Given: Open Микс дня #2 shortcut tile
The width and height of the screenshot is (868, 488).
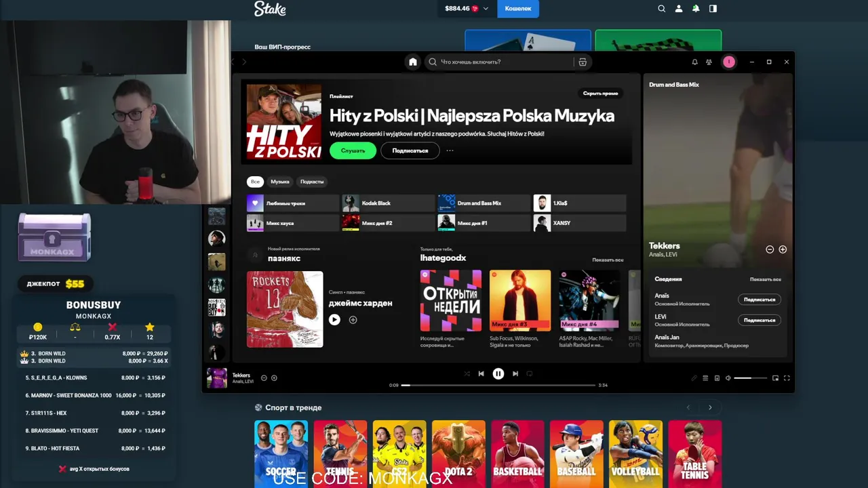Looking at the screenshot, I should 389,223.
